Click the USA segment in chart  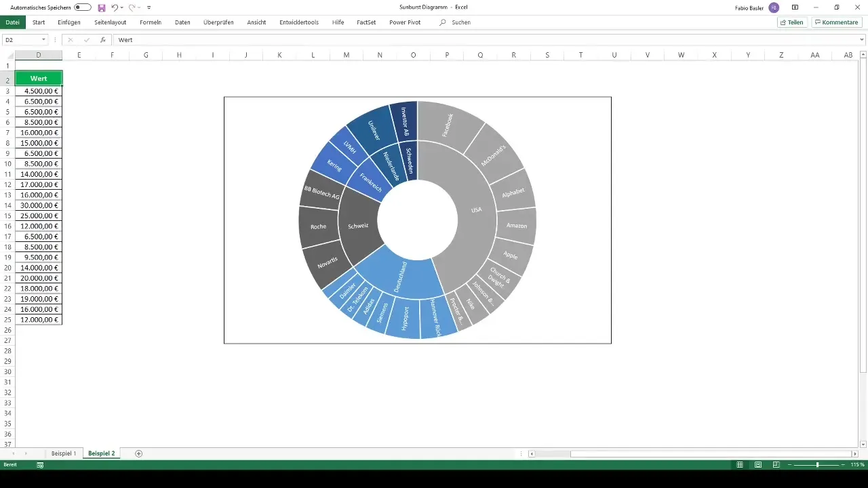[x=476, y=210]
